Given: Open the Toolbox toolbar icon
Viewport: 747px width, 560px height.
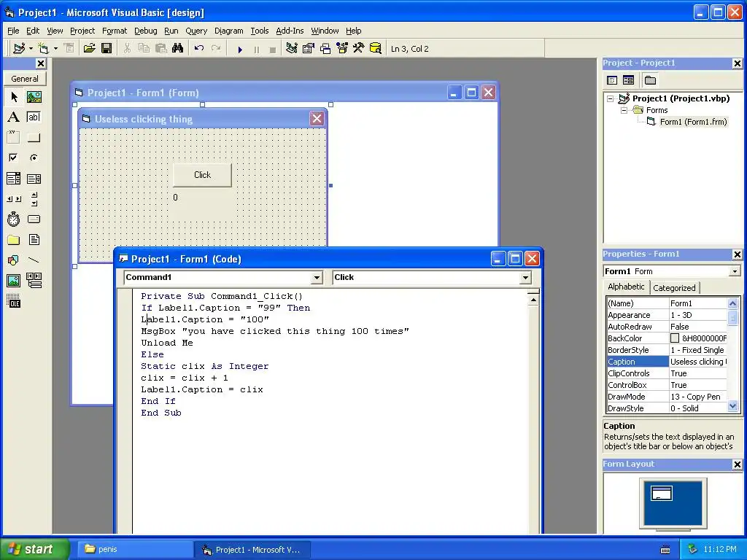Looking at the screenshot, I should point(359,48).
